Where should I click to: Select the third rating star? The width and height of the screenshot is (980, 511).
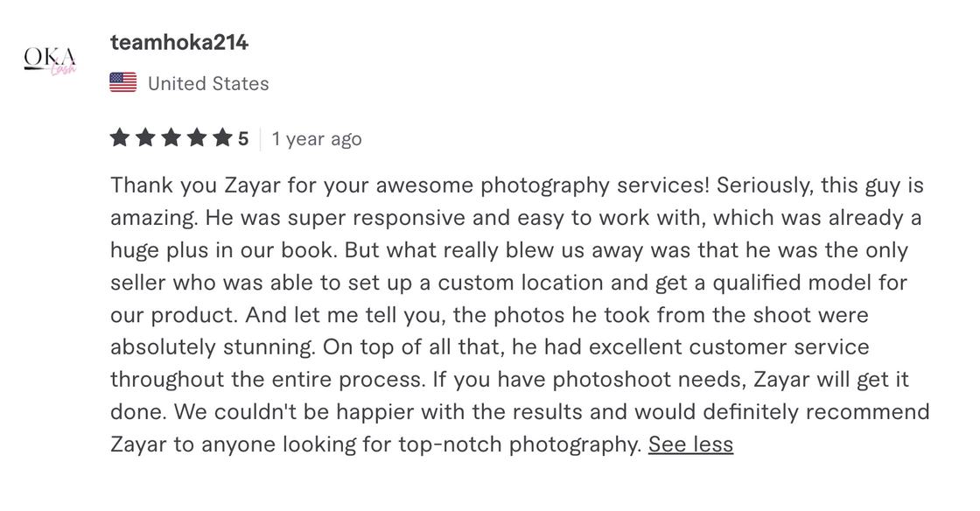pos(171,138)
